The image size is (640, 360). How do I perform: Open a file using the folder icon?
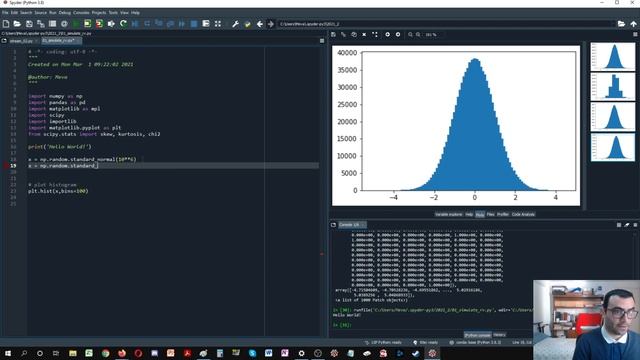pyautogui.click(x=17, y=24)
